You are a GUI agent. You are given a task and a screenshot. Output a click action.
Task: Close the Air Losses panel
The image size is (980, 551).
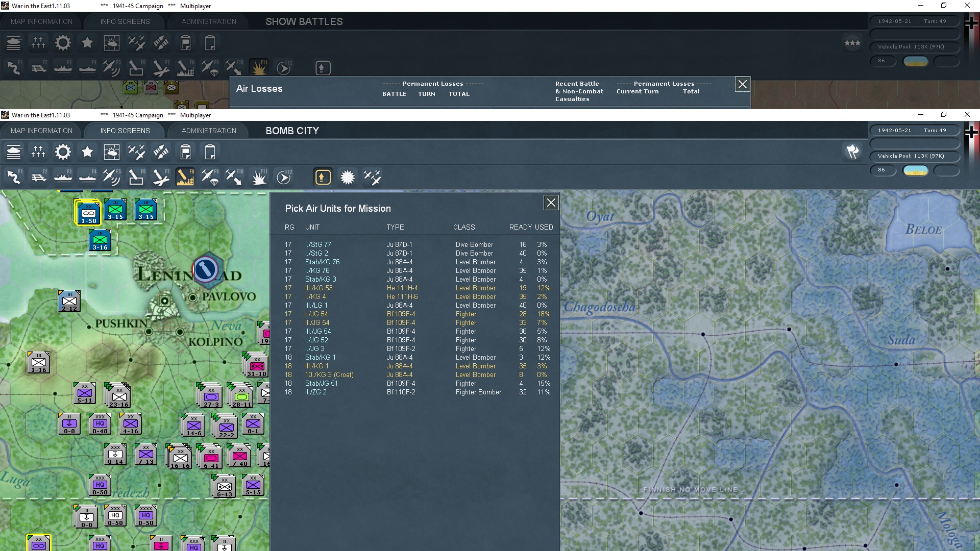pyautogui.click(x=742, y=84)
